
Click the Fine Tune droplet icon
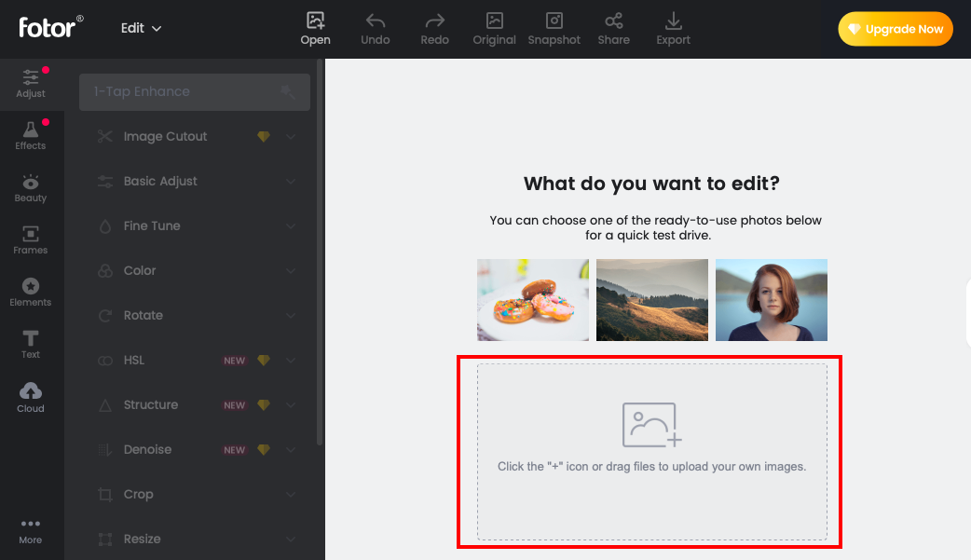(x=105, y=226)
